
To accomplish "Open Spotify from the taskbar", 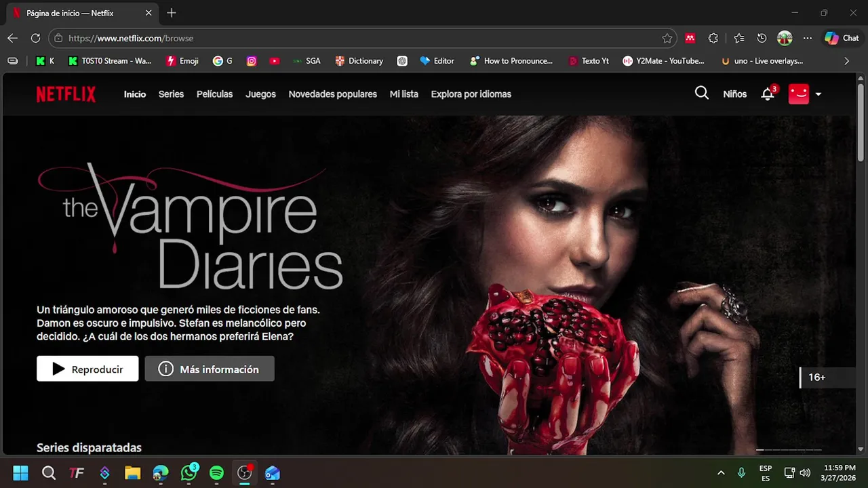I will pos(216,473).
